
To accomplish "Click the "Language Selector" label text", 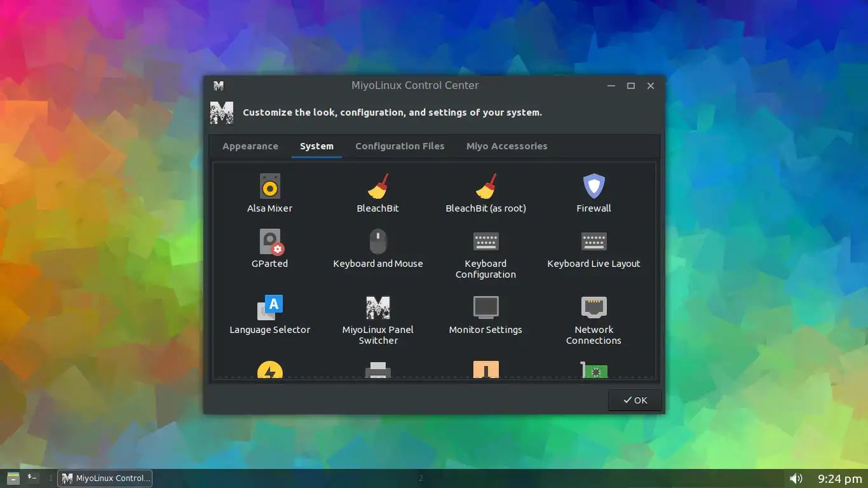I will pyautogui.click(x=270, y=330).
